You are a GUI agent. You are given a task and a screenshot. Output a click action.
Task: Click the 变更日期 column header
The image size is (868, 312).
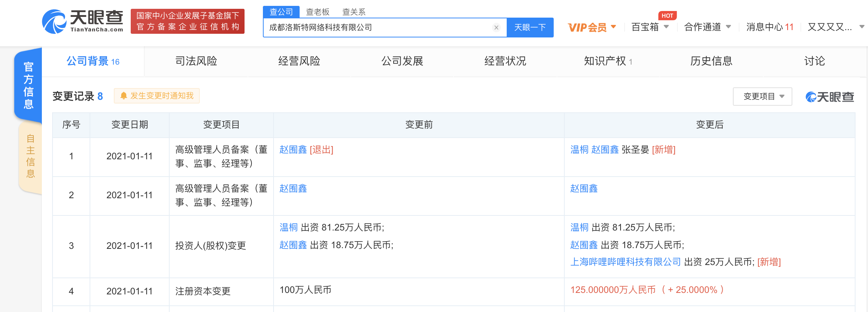tap(130, 125)
